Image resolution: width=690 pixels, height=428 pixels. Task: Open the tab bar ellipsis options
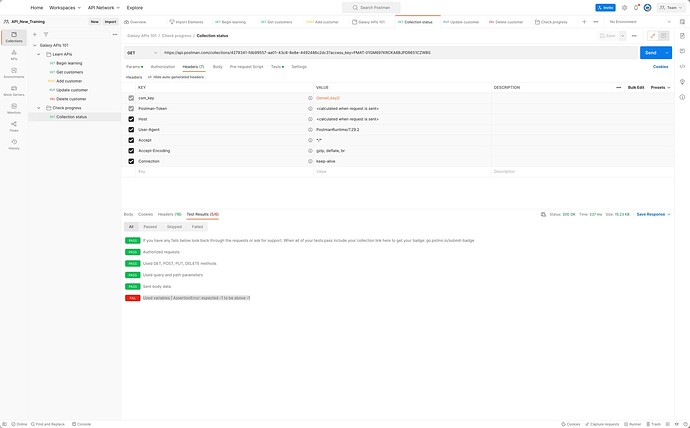pos(595,22)
